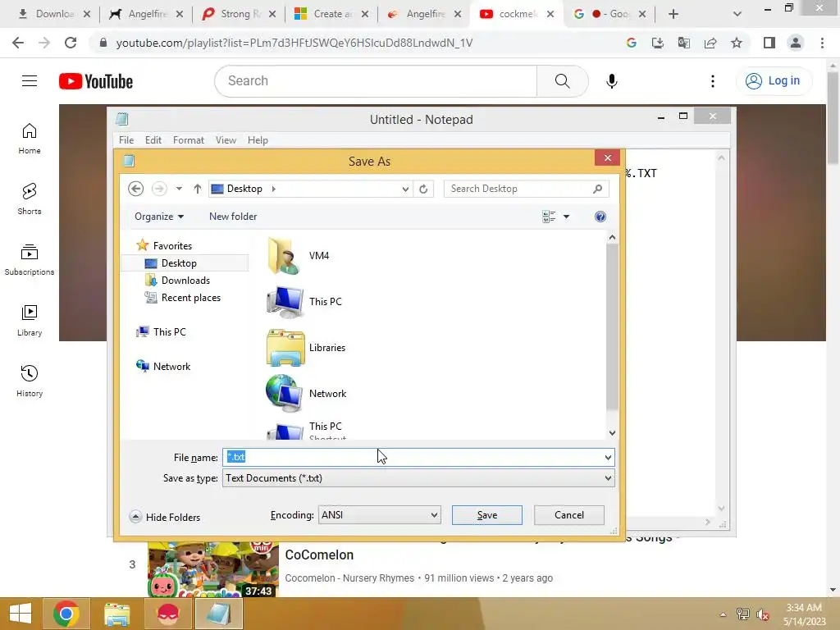The image size is (840, 630).
Task: Open Cocomelon - Nursery Rhymes channel link
Action: (349, 578)
